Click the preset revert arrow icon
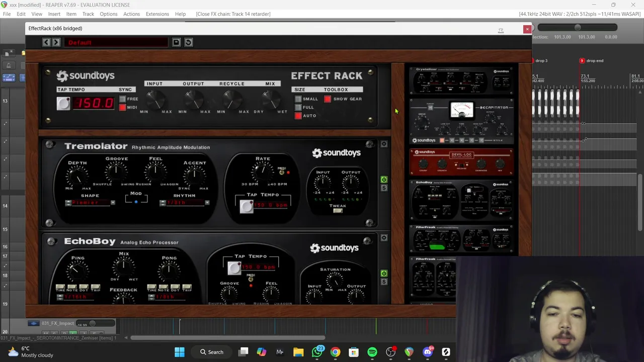The image size is (644, 362). (x=188, y=42)
